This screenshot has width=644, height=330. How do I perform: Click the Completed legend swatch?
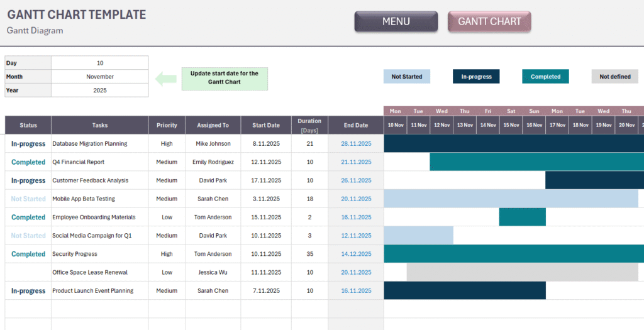pyautogui.click(x=545, y=76)
